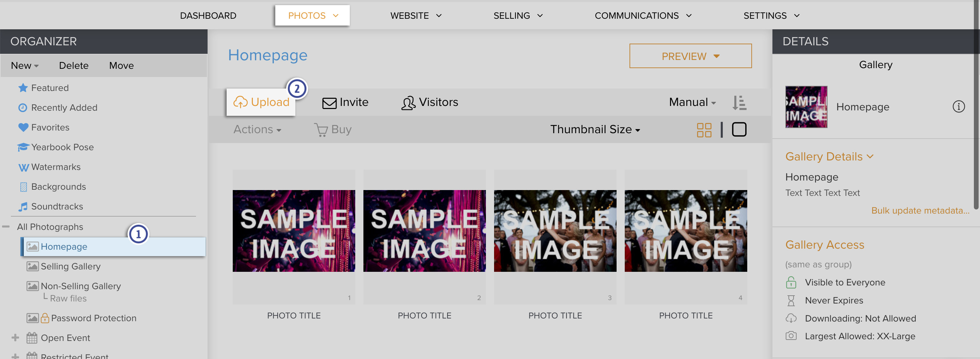Open the DASHBOARD tab
This screenshot has width=980, height=359.
(x=208, y=16)
